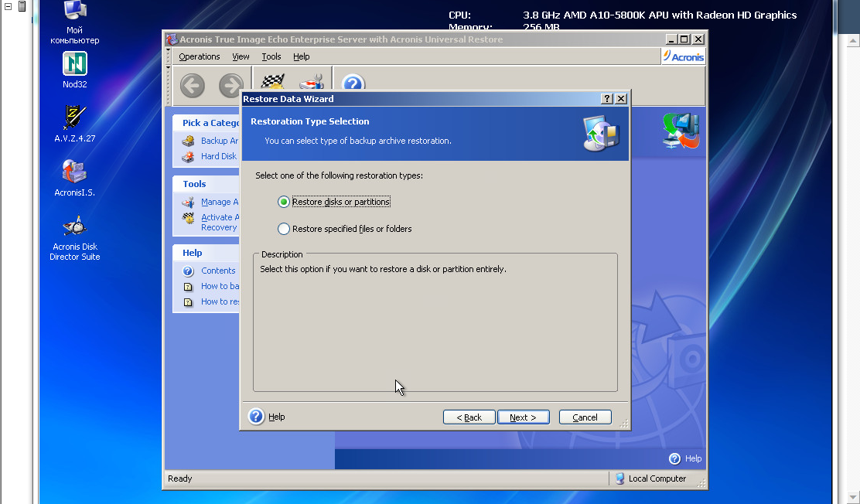Click the Acronis True Image title bar icon
The height and width of the screenshot is (504, 860).
point(172,39)
